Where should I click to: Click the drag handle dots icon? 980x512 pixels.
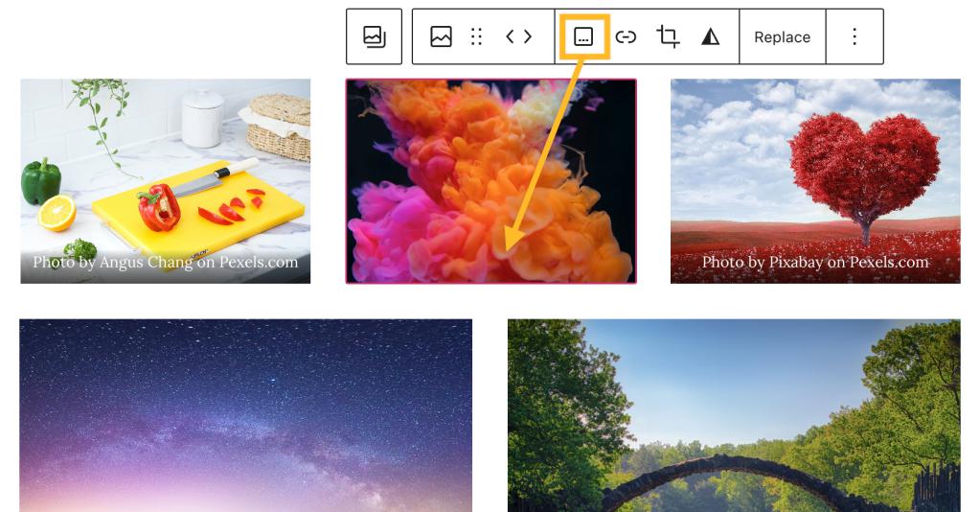coord(476,37)
